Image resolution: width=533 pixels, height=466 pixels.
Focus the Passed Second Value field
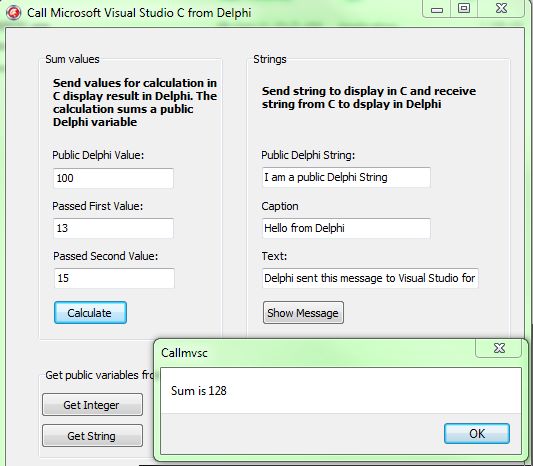pyautogui.click(x=114, y=278)
